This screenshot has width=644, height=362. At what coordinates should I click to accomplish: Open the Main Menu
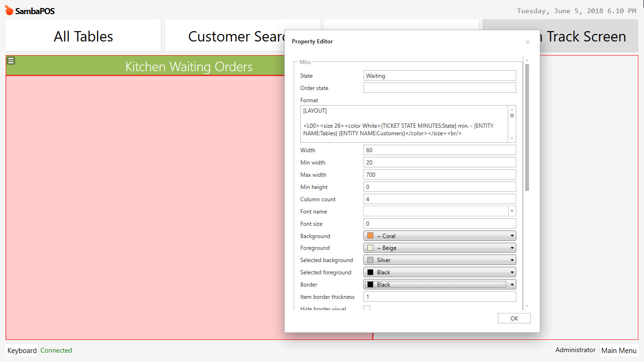(619, 350)
